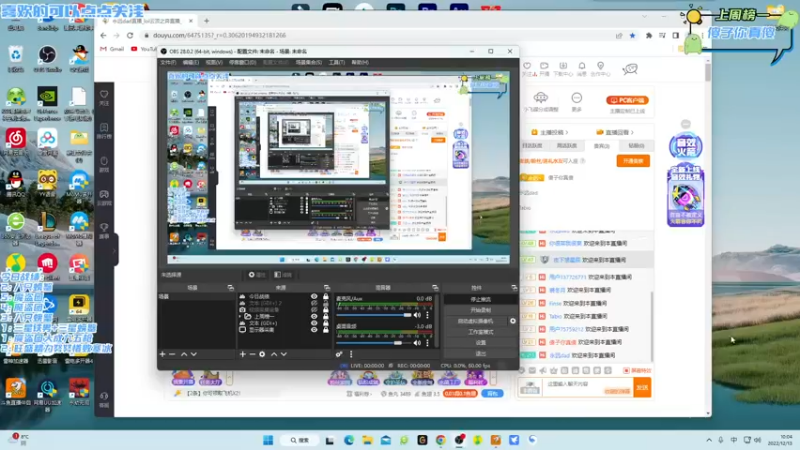
Task: Click the orange PC客户端 button
Action: 627,101
